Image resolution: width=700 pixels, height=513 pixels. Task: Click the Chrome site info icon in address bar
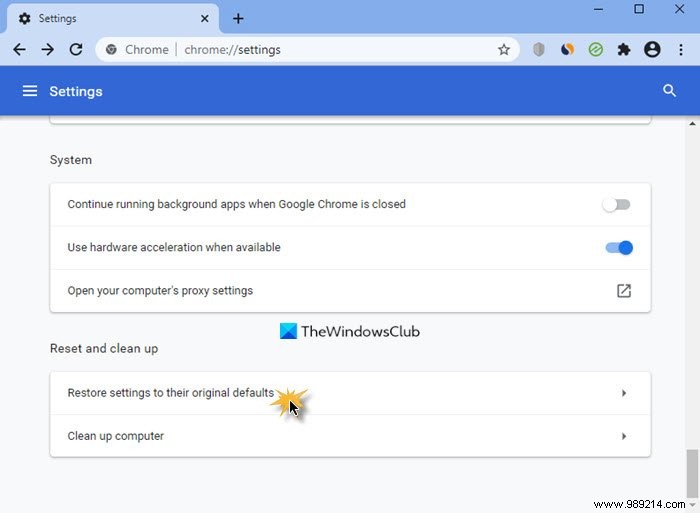(111, 50)
